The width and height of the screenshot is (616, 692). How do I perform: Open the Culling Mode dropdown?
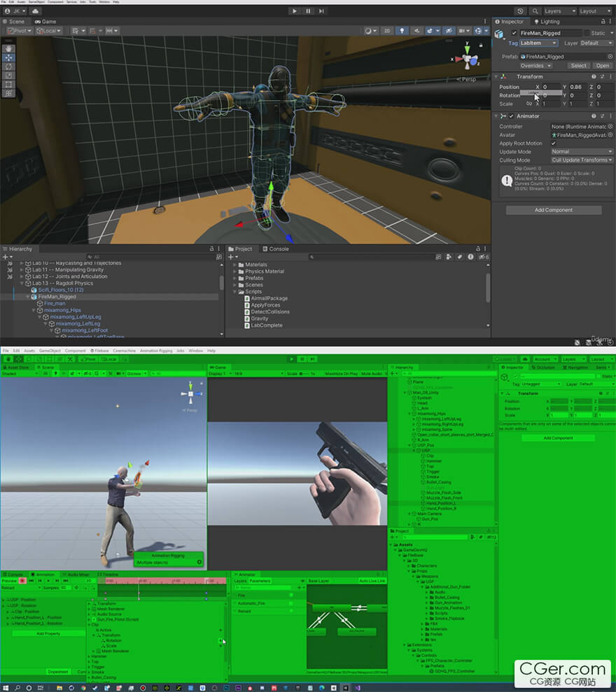[x=582, y=160]
